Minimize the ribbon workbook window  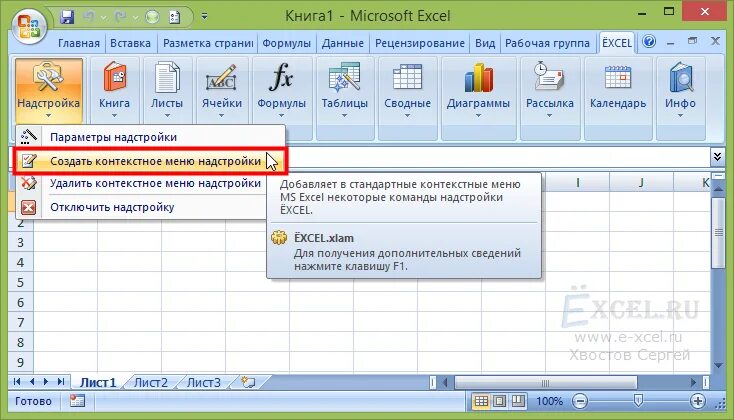pyautogui.click(x=670, y=43)
